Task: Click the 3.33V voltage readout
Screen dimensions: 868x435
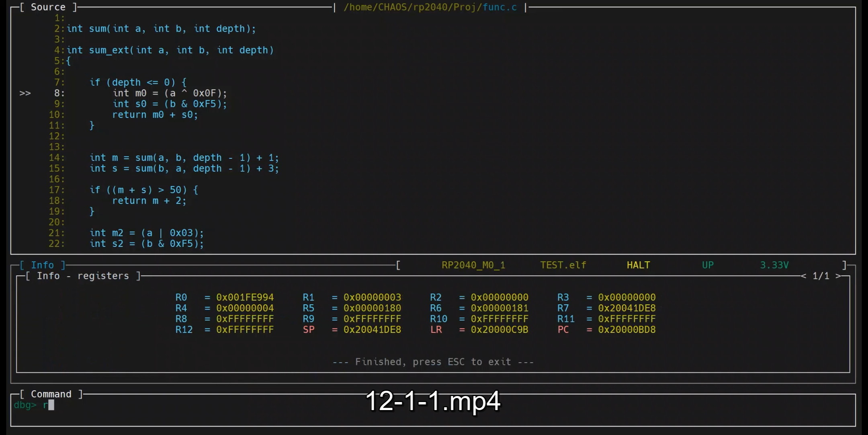Action: tap(774, 265)
